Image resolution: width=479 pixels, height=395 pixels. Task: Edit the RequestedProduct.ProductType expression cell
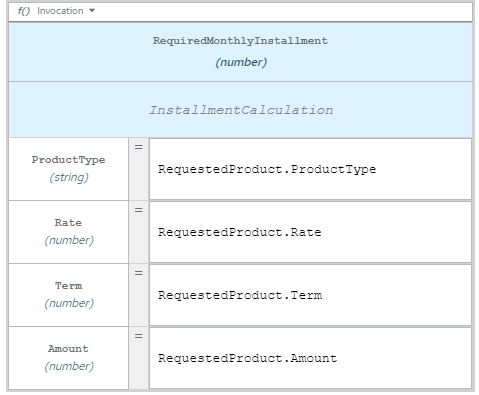pos(310,169)
